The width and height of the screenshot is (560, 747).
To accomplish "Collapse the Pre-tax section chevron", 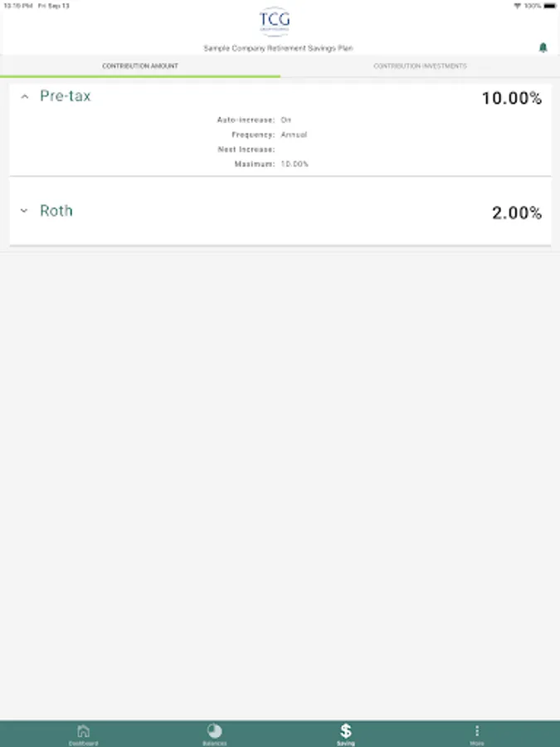I will [24, 97].
